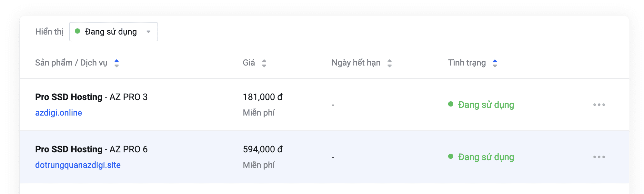
Task: Open the dotrungquanazdigi.site domain link
Action: coord(78,165)
